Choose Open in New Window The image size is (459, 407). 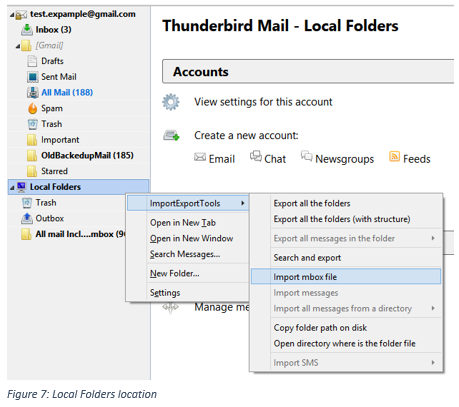(188, 238)
